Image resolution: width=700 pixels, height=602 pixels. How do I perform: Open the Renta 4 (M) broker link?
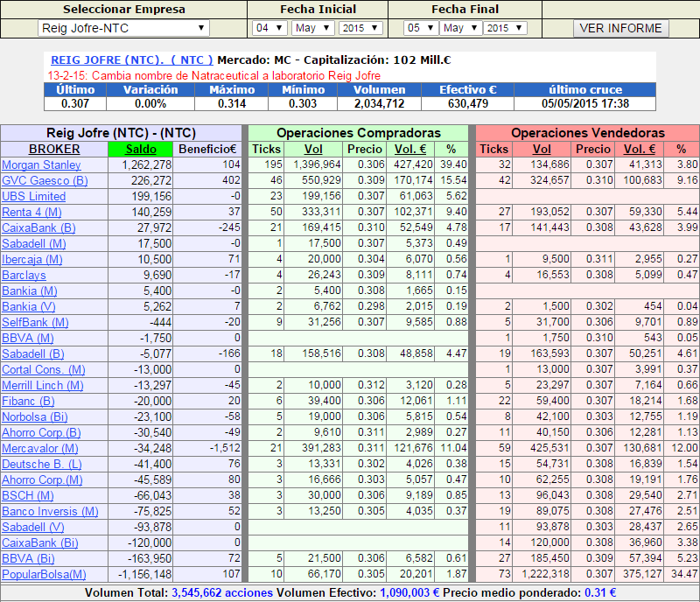point(31,212)
